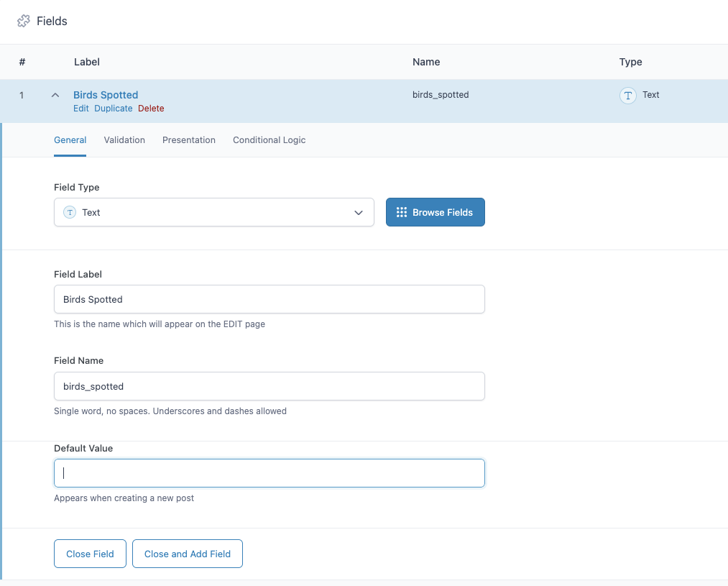Click the Default Value input field

tap(269, 473)
